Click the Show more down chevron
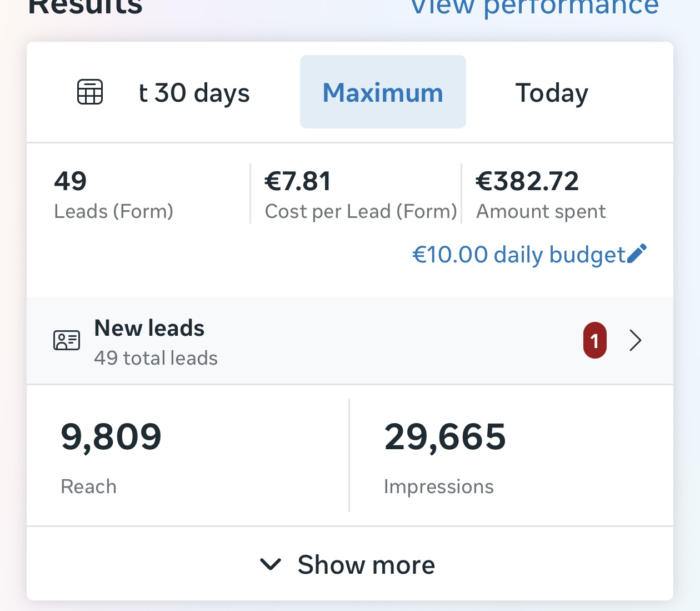Viewport: 700px width, 611px height. (271, 565)
